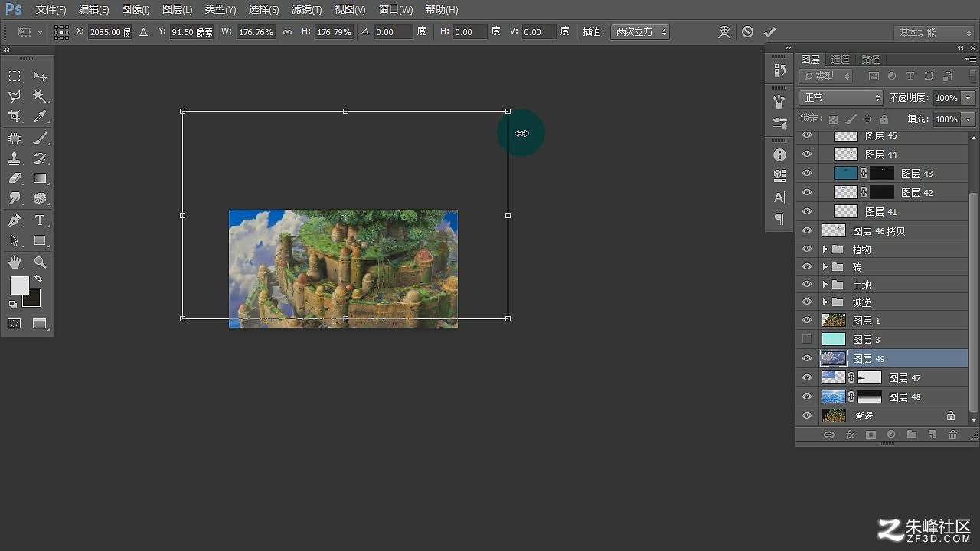Add a layer mask
Screen dimensions: 980x551
pyautogui.click(x=871, y=435)
